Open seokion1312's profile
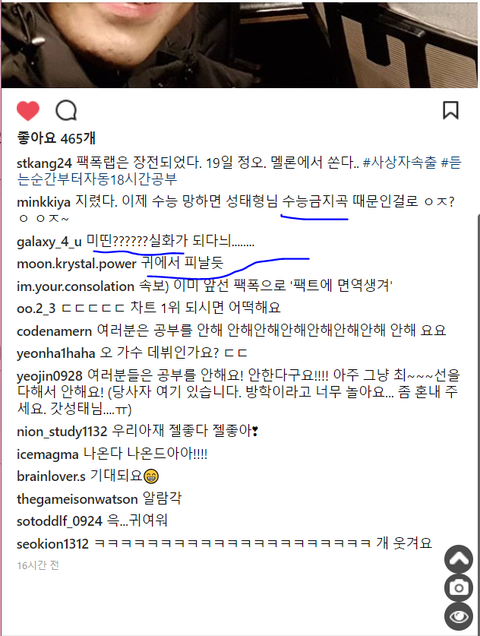 (53, 544)
